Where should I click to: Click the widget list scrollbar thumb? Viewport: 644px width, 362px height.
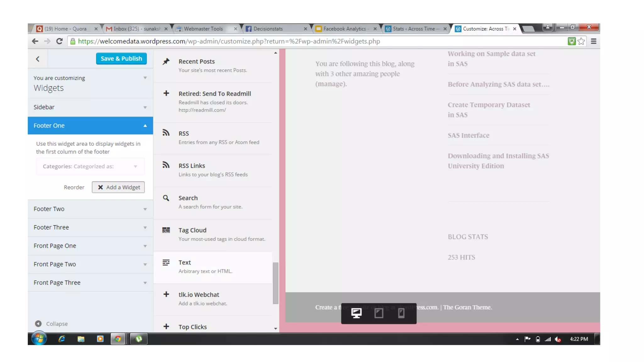(275, 283)
